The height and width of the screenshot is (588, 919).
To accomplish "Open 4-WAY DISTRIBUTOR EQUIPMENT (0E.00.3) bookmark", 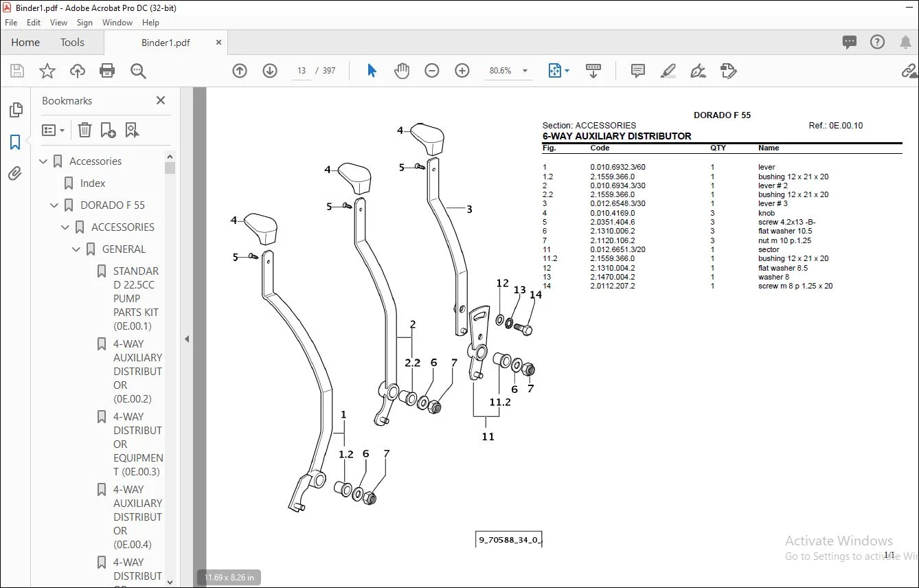I will 137,444.
